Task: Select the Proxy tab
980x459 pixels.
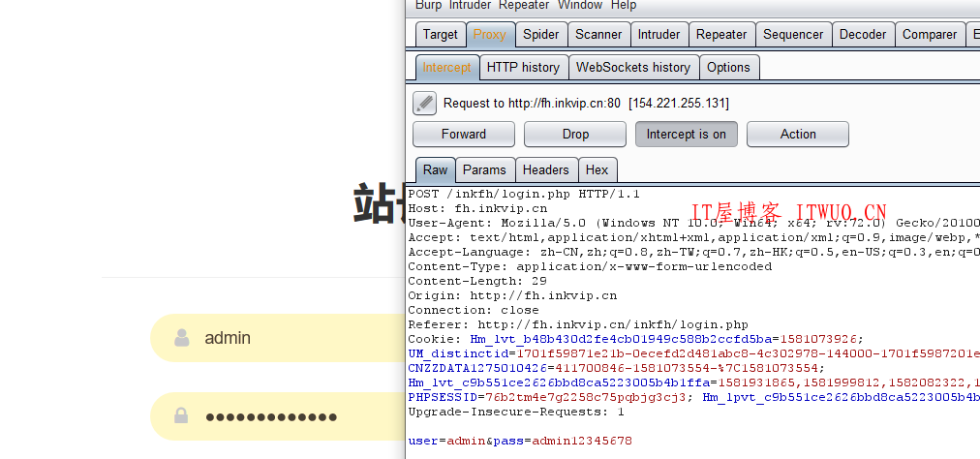Action: [x=490, y=35]
